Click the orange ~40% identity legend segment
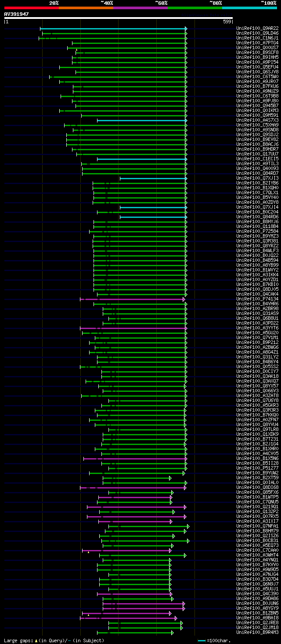The image size is (281, 644). (86, 7)
